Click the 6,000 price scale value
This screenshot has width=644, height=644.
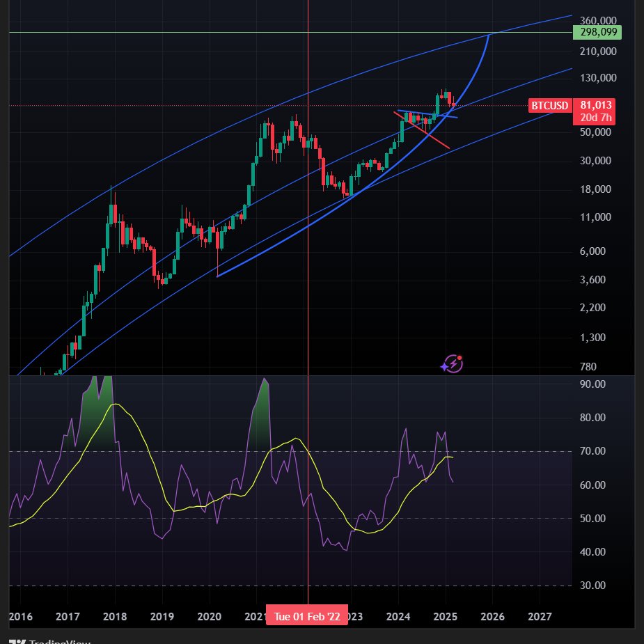(592, 251)
